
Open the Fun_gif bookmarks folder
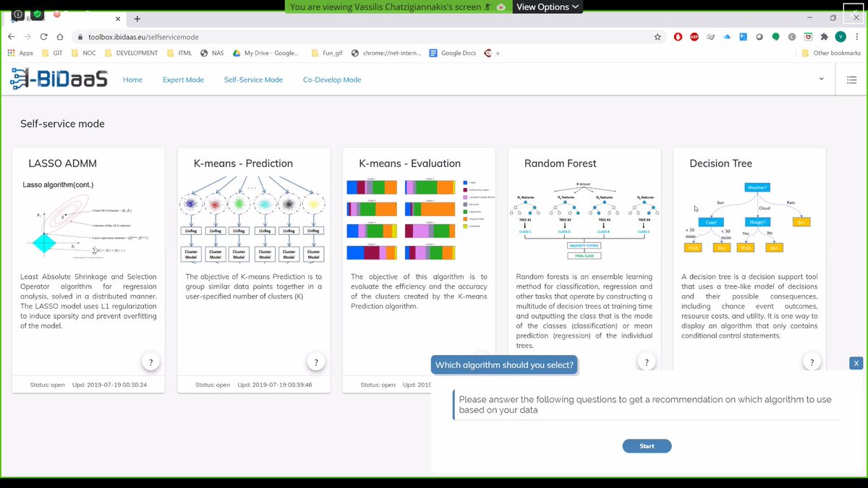[x=325, y=53]
